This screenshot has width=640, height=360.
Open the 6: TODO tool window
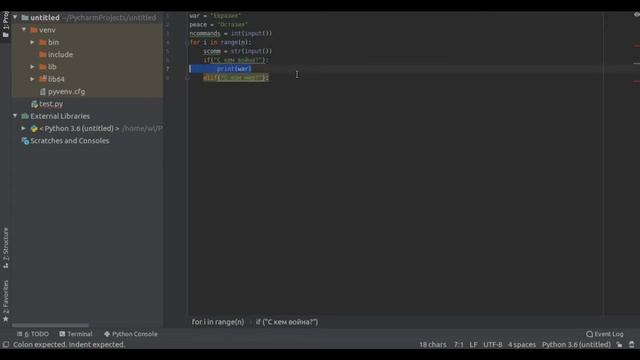click(33, 334)
